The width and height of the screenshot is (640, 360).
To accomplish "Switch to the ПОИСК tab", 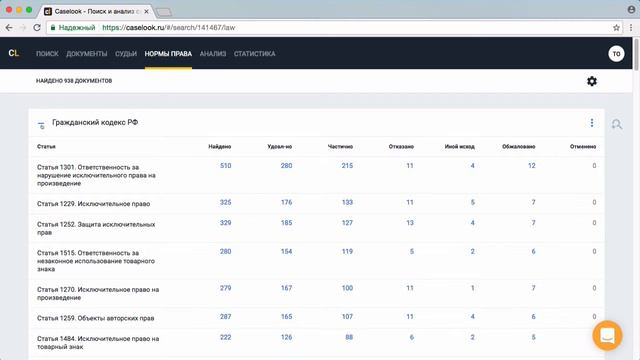I will tap(47, 53).
